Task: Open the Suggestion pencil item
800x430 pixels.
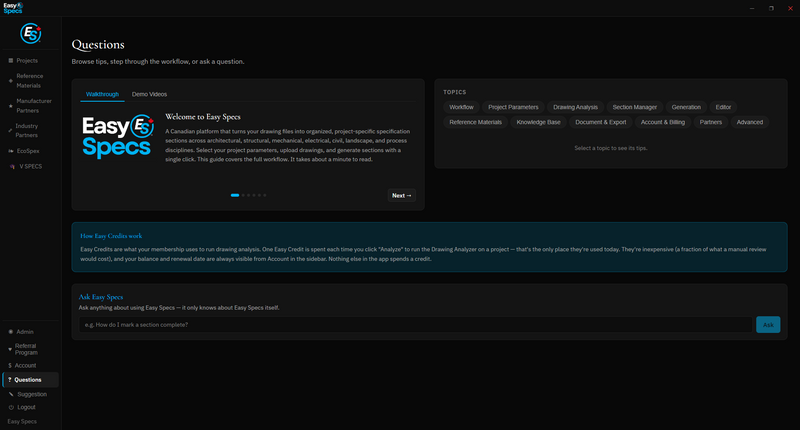Action: click(x=32, y=394)
